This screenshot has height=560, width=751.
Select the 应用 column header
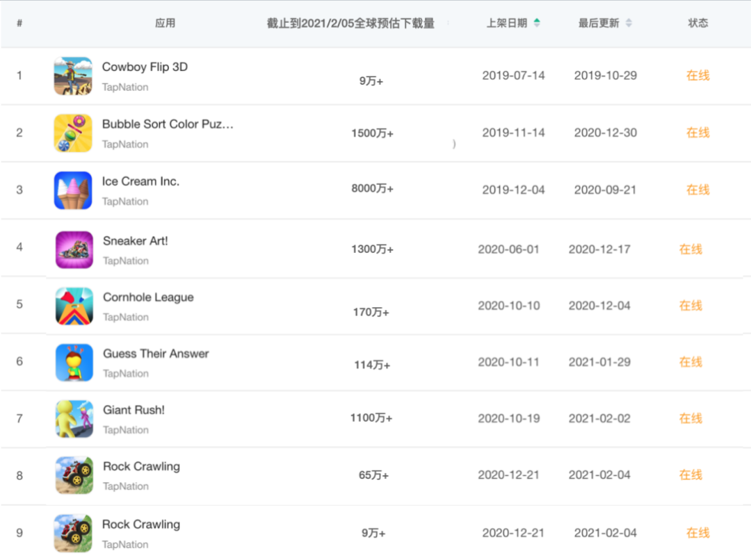[x=166, y=22]
